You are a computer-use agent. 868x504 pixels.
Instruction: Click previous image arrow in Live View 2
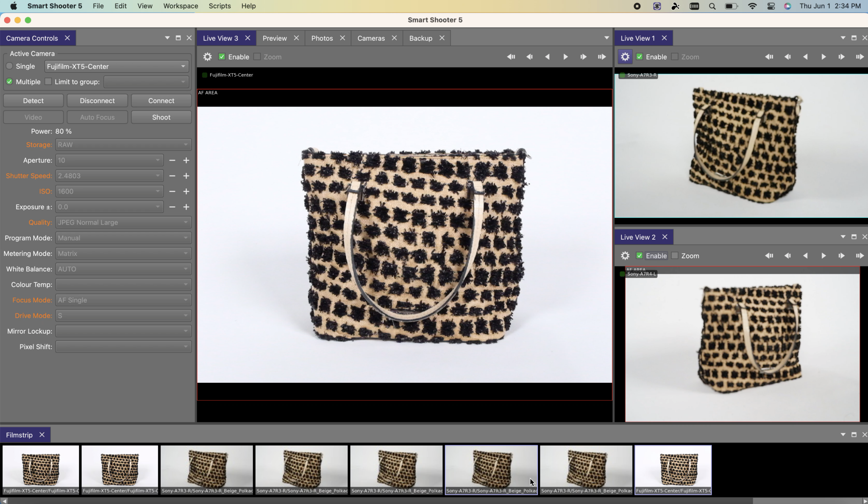805,256
